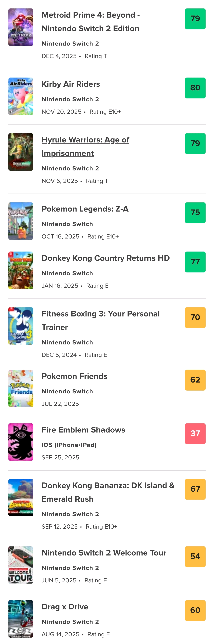Image resolution: width=214 pixels, height=644 pixels.
Task: Click the Kirby Air Riders cover art
Action: 21,96
